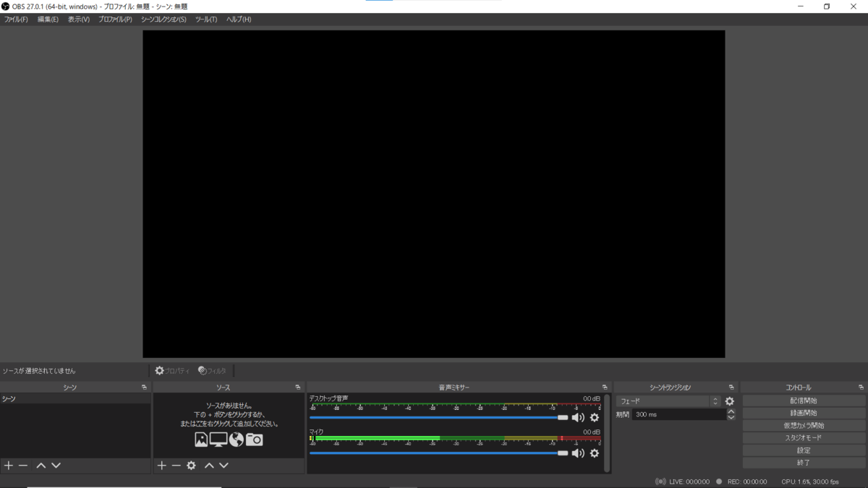The width and height of the screenshot is (868, 488).
Task: Move source up in Sources panel
Action: click(x=209, y=466)
